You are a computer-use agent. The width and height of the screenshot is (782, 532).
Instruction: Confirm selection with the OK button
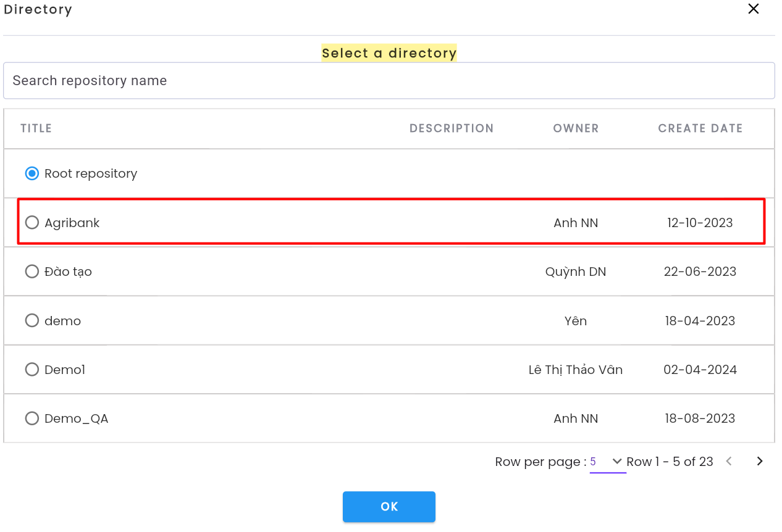point(389,507)
